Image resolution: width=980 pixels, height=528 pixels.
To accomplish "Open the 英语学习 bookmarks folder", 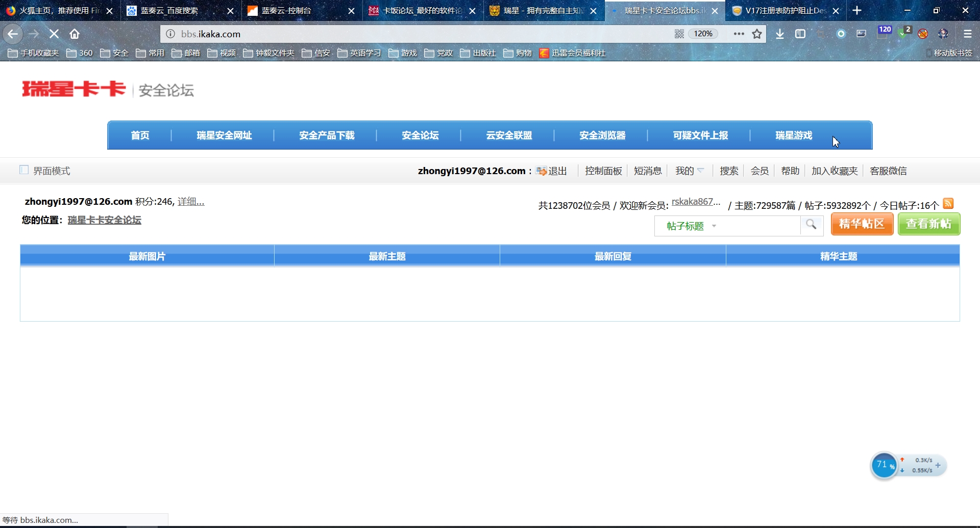I will [359, 53].
